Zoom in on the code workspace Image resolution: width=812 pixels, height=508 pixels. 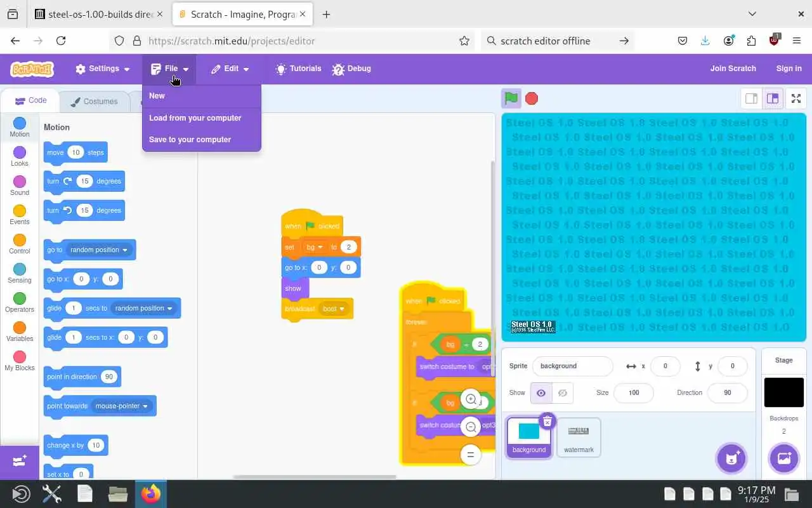[x=471, y=399]
